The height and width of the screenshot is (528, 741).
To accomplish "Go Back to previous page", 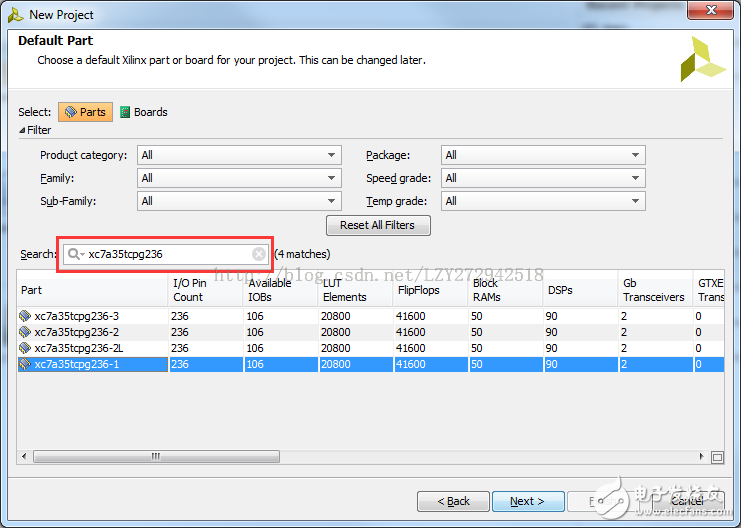I will click(x=453, y=501).
